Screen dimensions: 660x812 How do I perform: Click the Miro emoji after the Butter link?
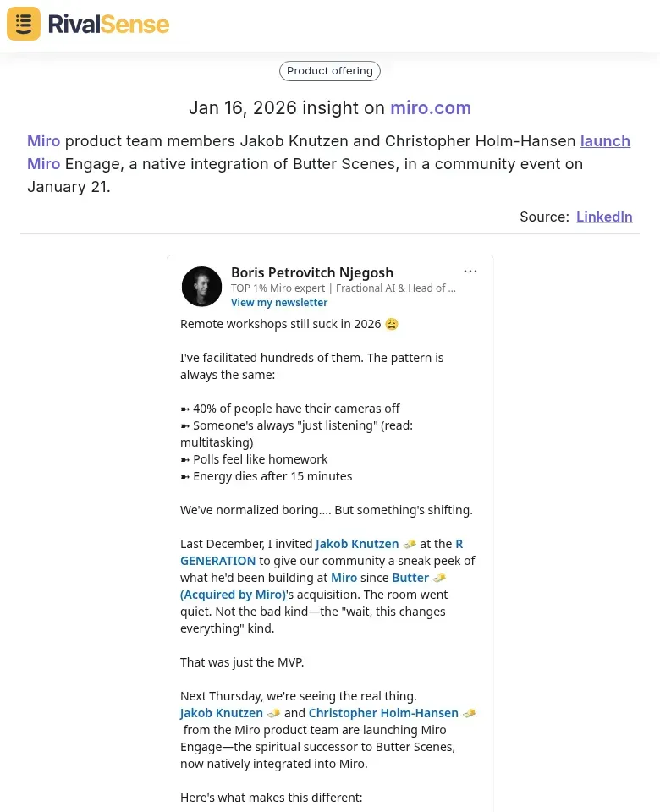pos(439,577)
